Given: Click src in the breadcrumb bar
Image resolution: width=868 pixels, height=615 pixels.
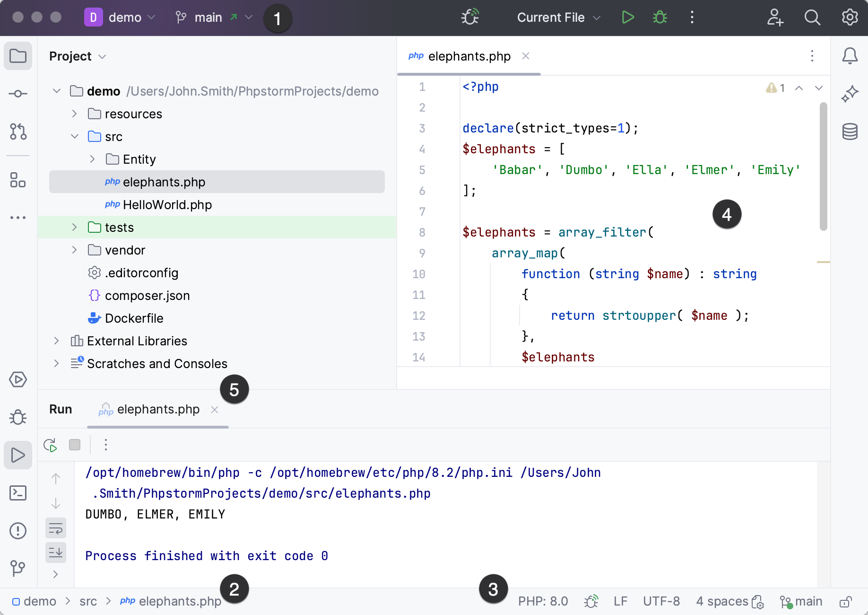Looking at the screenshot, I should 88,601.
